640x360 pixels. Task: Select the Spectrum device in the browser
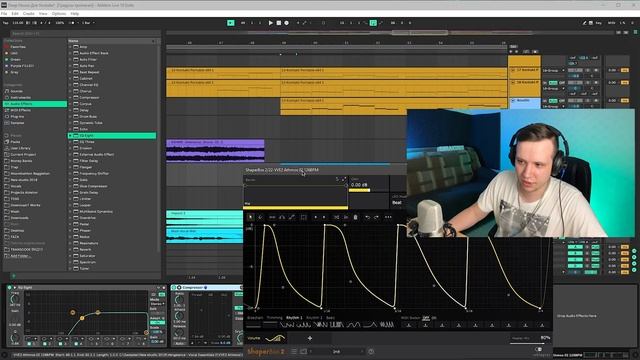(x=87, y=262)
